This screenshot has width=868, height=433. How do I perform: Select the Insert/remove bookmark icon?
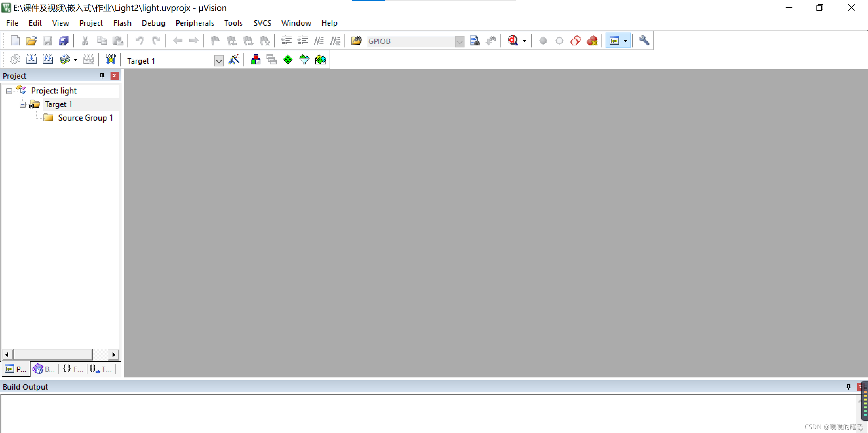tap(215, 40)
